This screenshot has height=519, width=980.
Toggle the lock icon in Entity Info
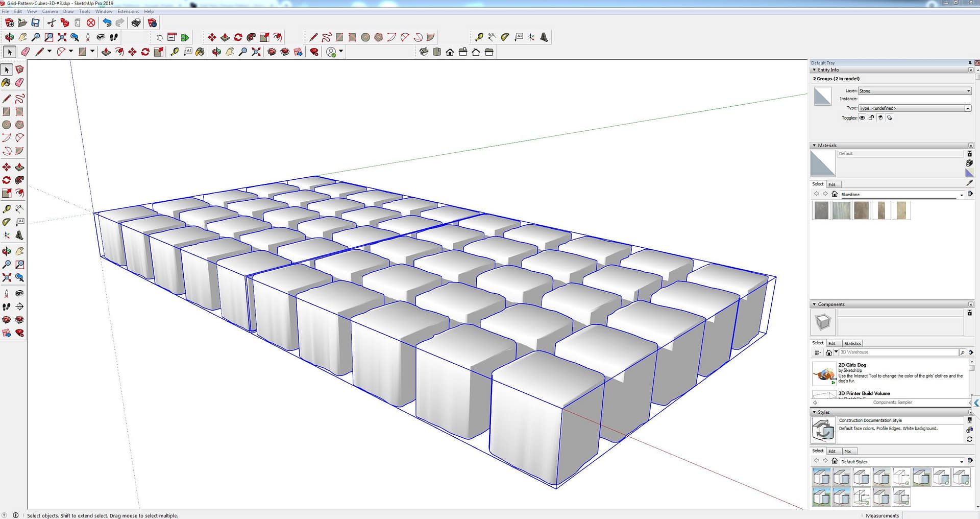click(x=871, y=118)
